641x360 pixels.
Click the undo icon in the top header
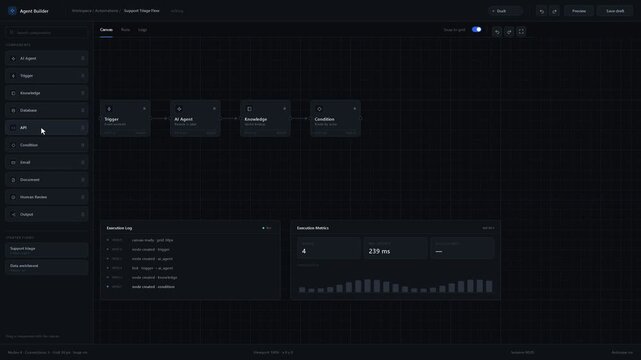pos(542,11)
